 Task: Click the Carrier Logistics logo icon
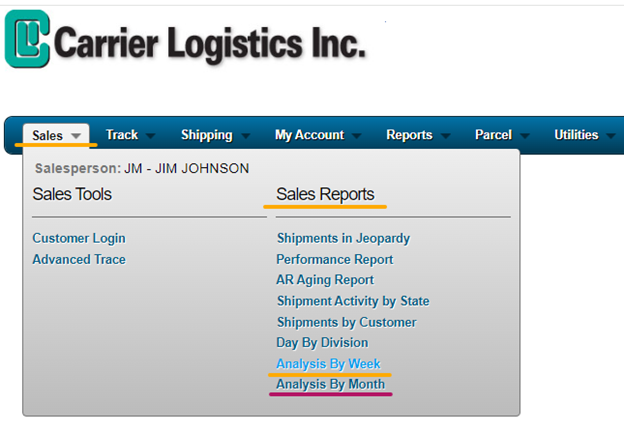[x=27, y=39]
